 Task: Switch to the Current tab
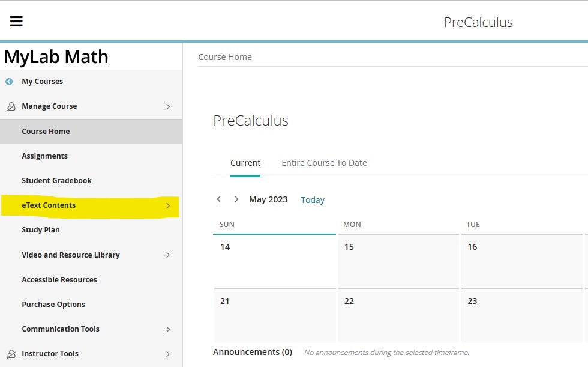(x=245, y=163)
